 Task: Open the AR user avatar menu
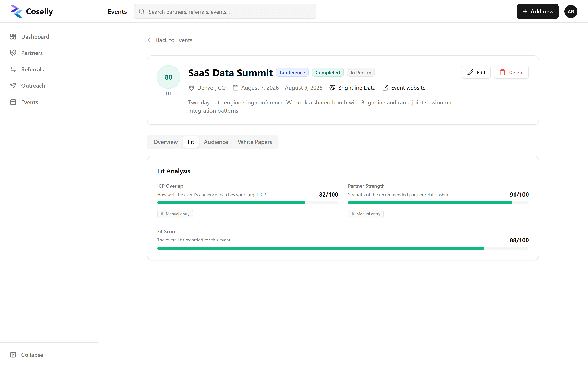coord(570,11)
